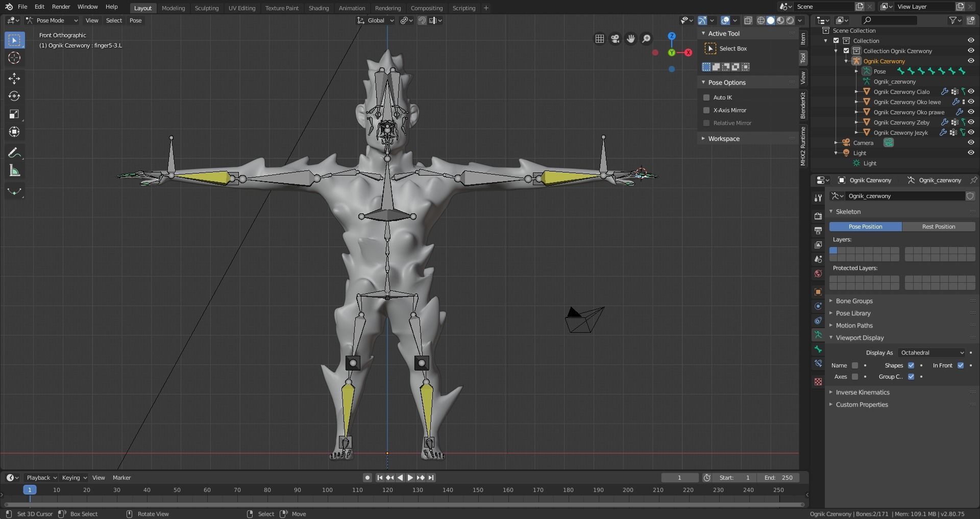Activate the Rotate tool
Viewport: 980px width, 519px height.
pyautogui.click(x=14, y=96)
